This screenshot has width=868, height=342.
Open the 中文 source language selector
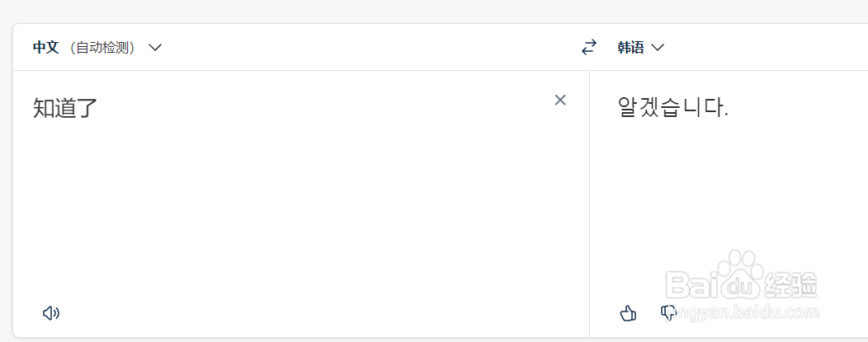pyautogui.click(x=45, y=48)
